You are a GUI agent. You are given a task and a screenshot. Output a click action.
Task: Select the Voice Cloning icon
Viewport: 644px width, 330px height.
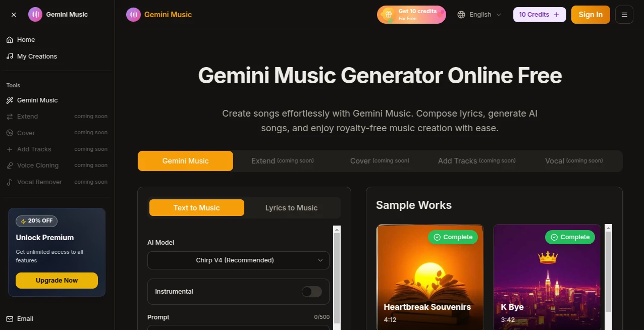10,165
